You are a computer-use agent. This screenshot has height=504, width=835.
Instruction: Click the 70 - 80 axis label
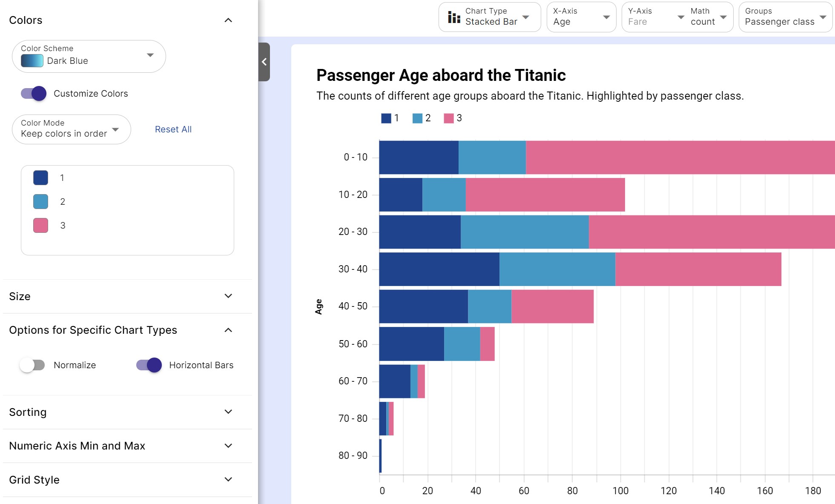353,418
